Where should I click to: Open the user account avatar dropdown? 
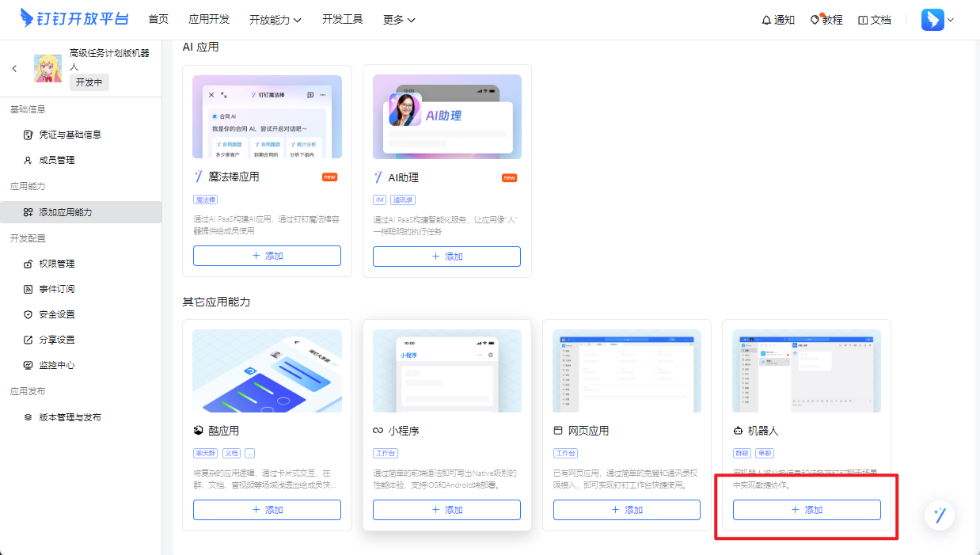click(938, 20)
